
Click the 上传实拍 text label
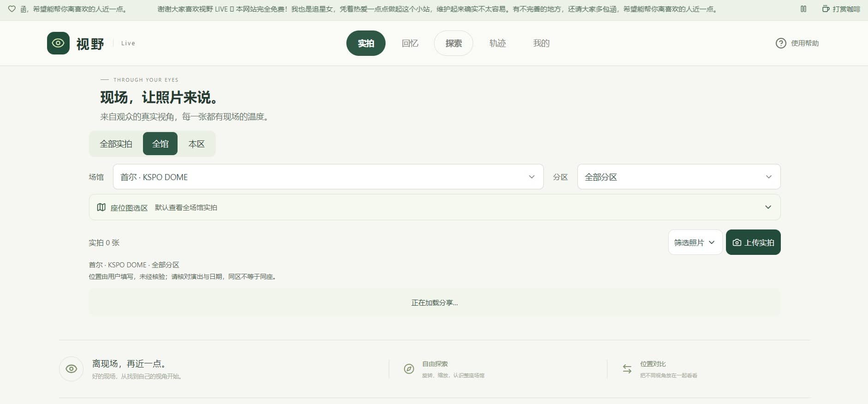tap(759, 242)
